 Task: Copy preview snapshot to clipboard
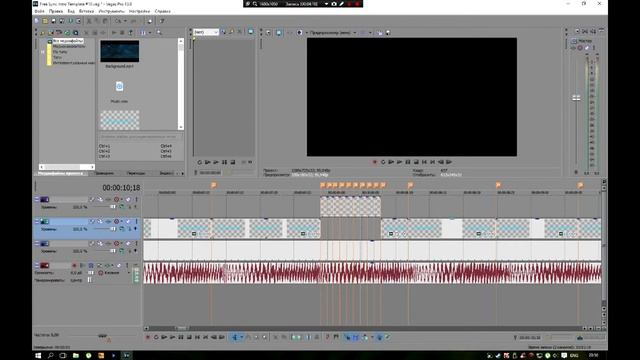tap(380, 32)
